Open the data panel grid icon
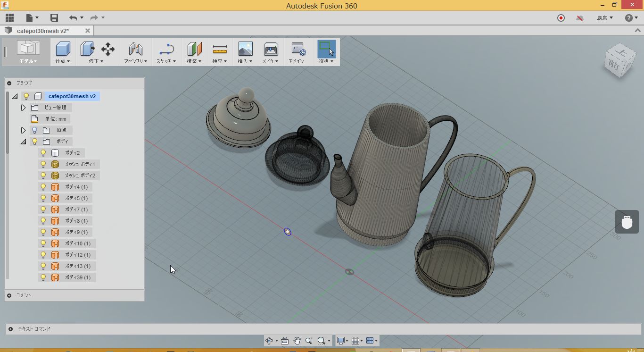 point(9,18)
